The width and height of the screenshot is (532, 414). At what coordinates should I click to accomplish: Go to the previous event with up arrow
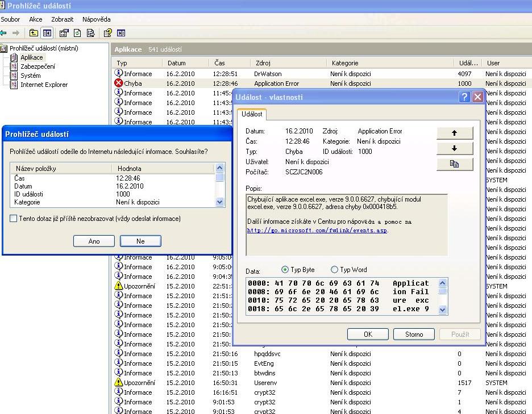[454, 133]
